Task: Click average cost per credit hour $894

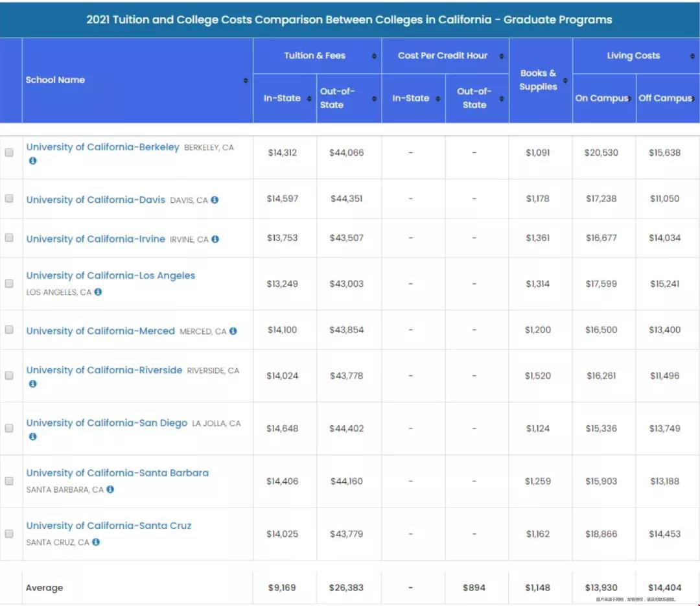Action: [x=474, y=588]
